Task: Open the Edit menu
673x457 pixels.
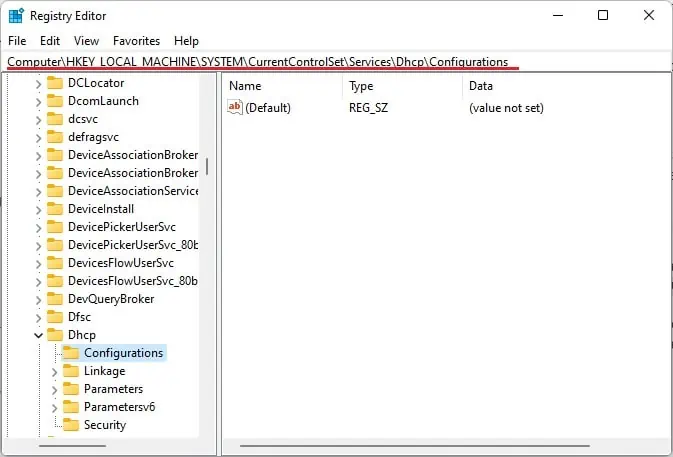Action: click(x=50, y=41)
